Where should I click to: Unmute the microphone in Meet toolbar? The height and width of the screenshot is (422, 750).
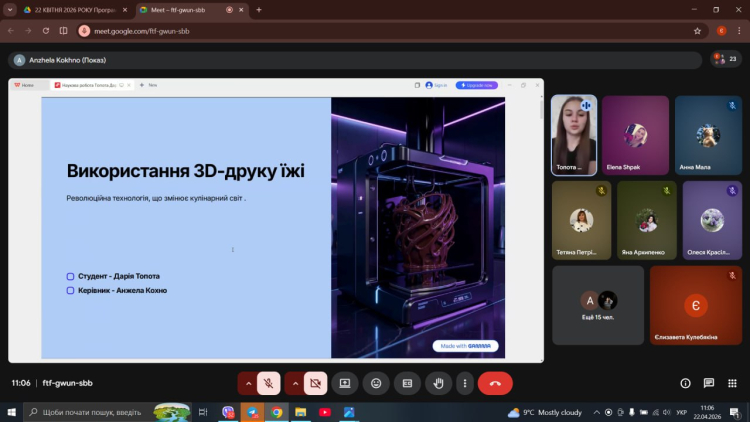pyautogui.click(x=268, y=383)
